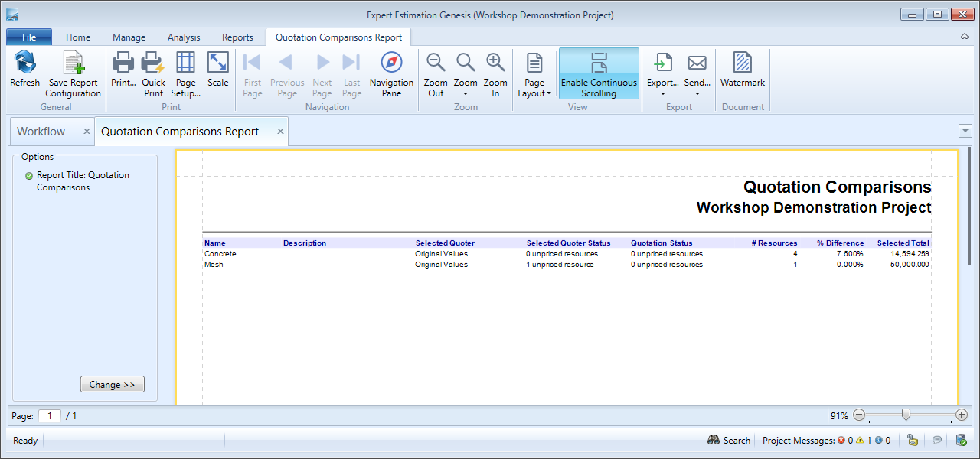
Task: Open the Navigation Pane
Action: [x=391, y=74]
